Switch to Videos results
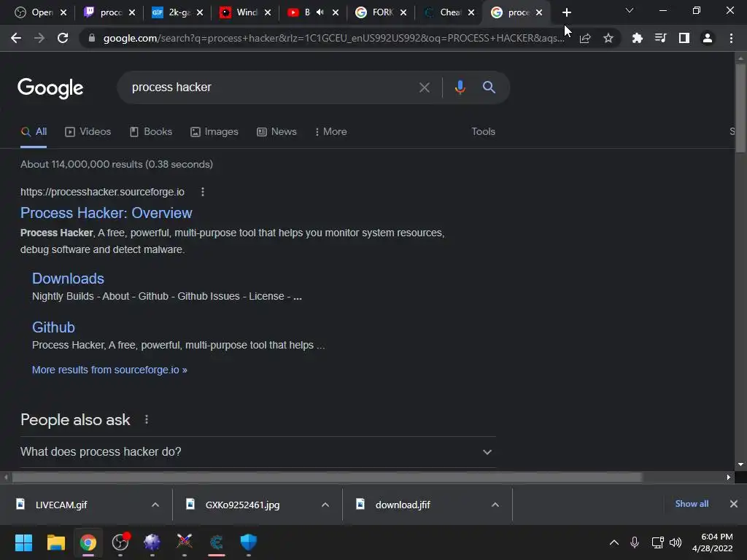747x560 pixels. [88, 132]
